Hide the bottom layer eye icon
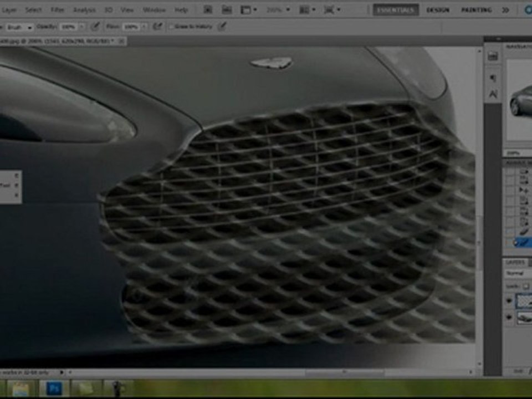 509,318
